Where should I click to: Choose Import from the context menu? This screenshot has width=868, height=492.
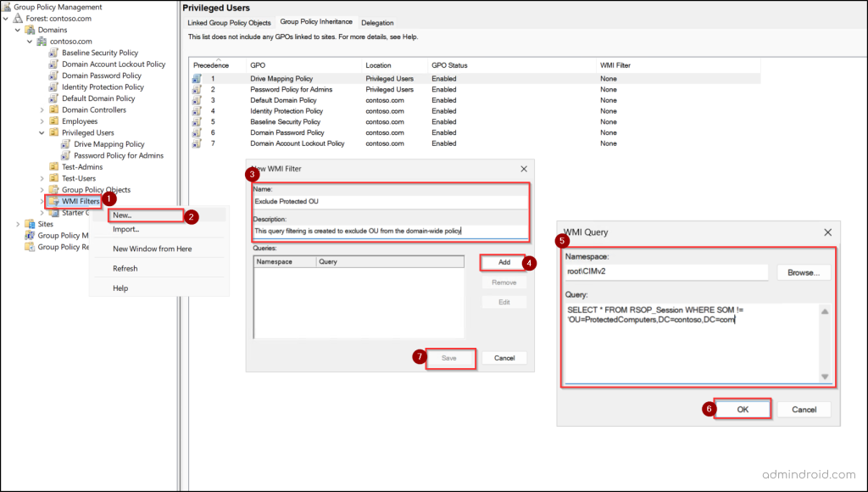point(127,230)
